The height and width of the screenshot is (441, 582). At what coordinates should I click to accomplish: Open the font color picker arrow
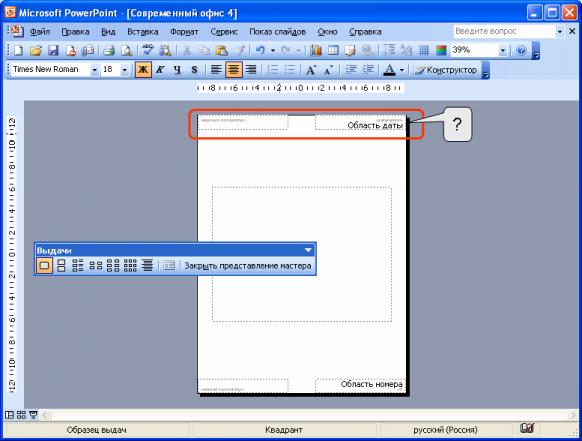tap(402, 70)
